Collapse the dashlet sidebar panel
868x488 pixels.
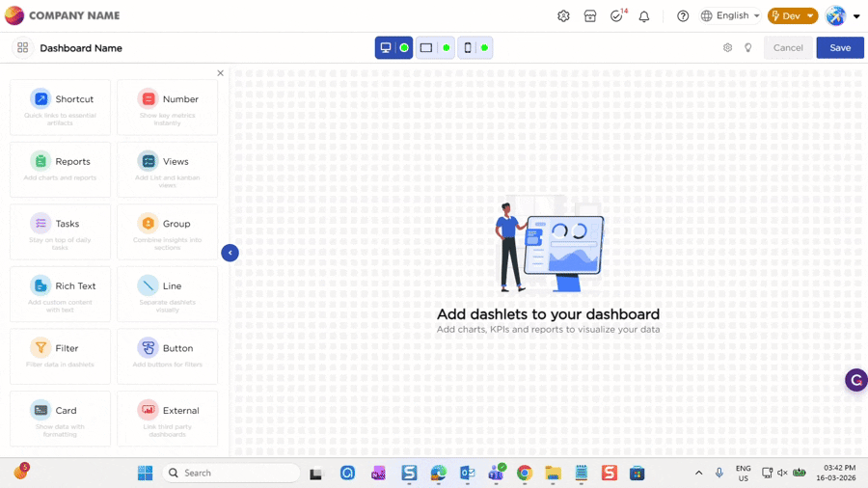click(230, 253)
